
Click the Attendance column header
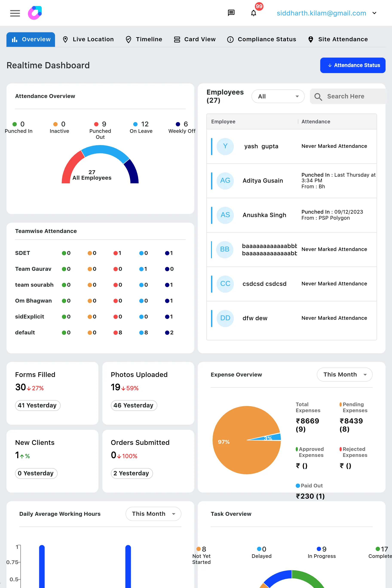tap(316, 122)
